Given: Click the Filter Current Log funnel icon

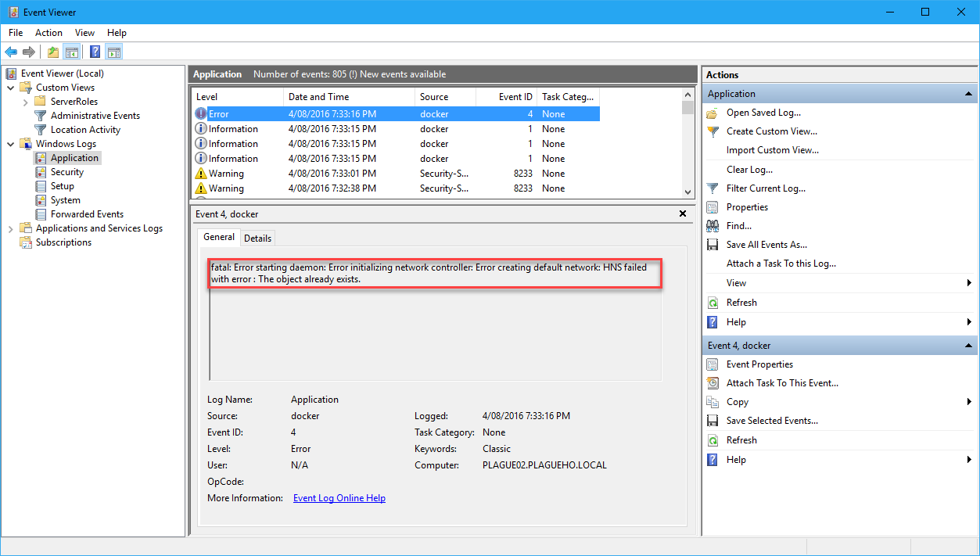Looking at the screenshot, I should pyautogui.click(x=713, y=188).
